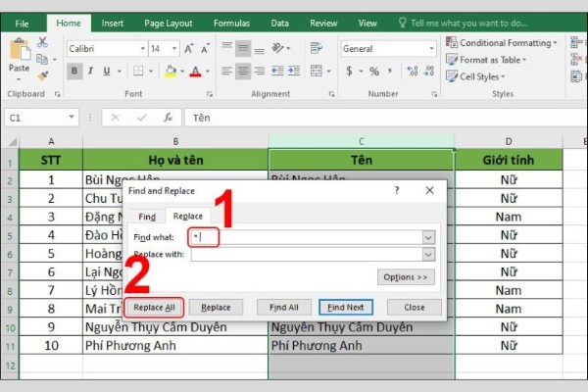Click the Cut scissors icon
This screenshot has height=392, width=588.
click(43, 42)
